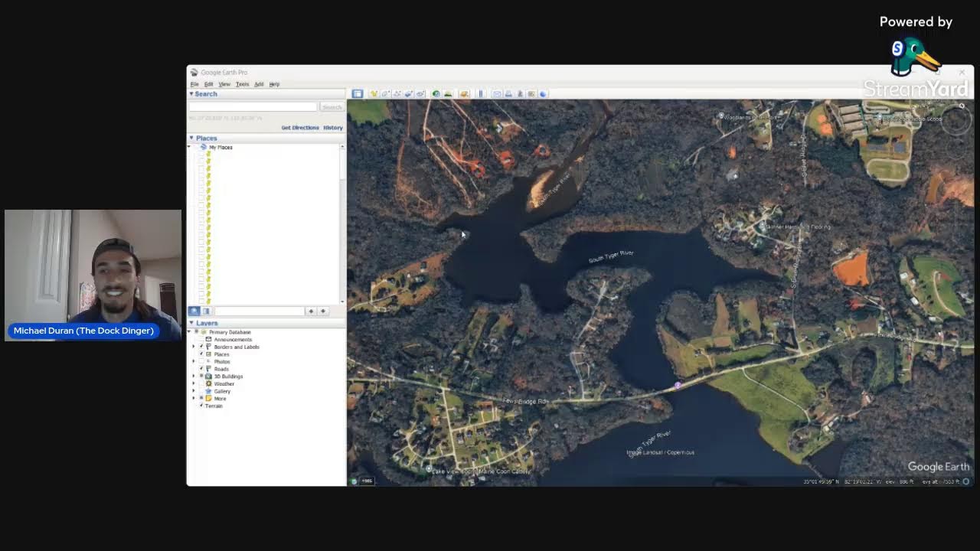Click the Fews Bridge Rd label on the map
The image size is (980, 551).
click(525, 401)
